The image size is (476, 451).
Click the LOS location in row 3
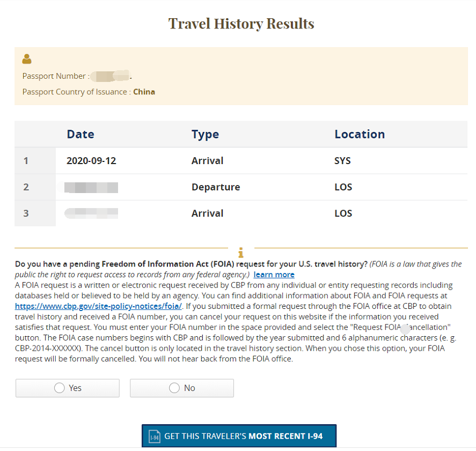[343, 213]
